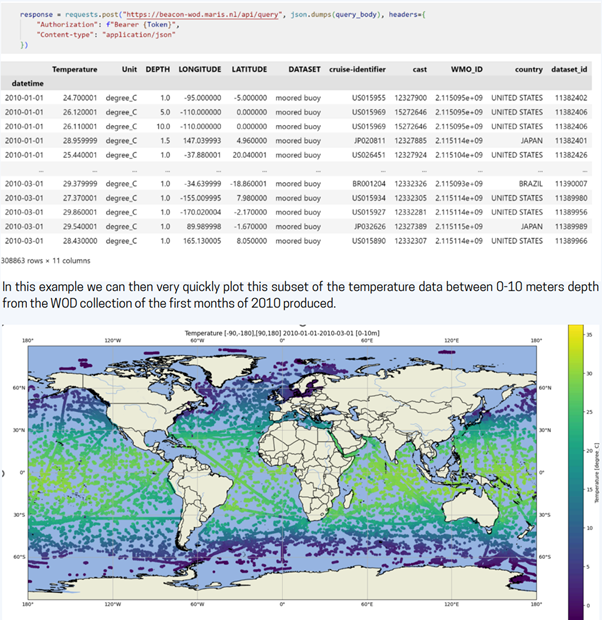Click the map plot title text
Screen dimensions: 602x620
pyautogui.click(x=282, y=331)
